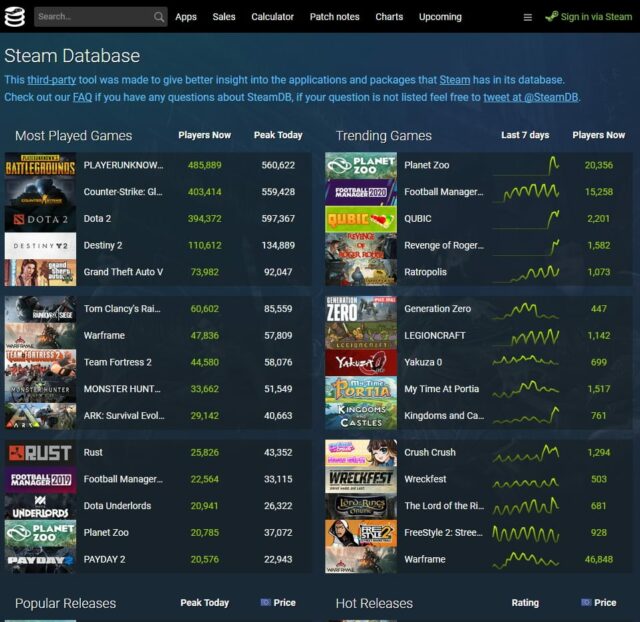Click the Rust game logo image
The width and height of the screenshot is (640, 622).
pos(40,453)
